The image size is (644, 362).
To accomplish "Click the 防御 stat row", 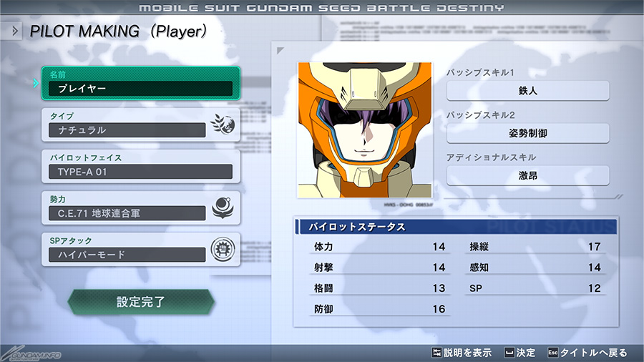I will (379, 309).
